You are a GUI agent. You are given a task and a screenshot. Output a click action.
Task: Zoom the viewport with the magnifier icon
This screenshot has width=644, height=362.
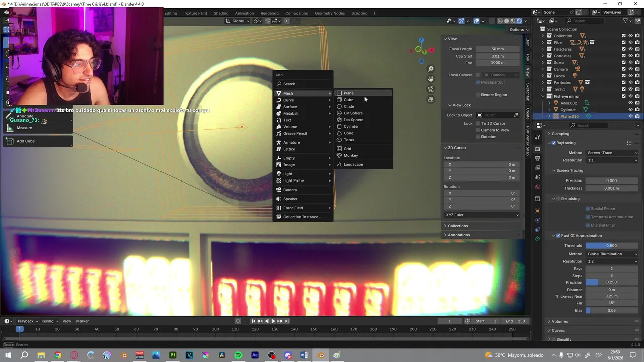[431, 69]
